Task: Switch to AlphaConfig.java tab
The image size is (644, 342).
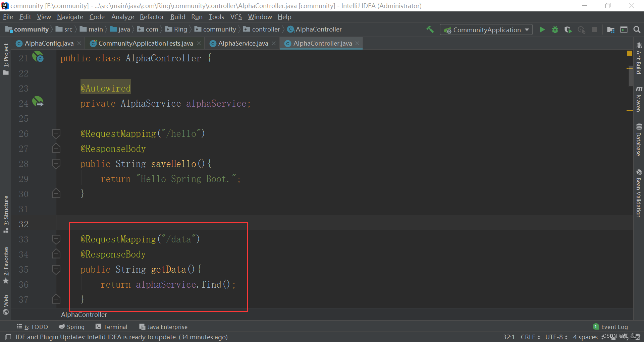Action: pyautogui.click(x=49, y=43)
